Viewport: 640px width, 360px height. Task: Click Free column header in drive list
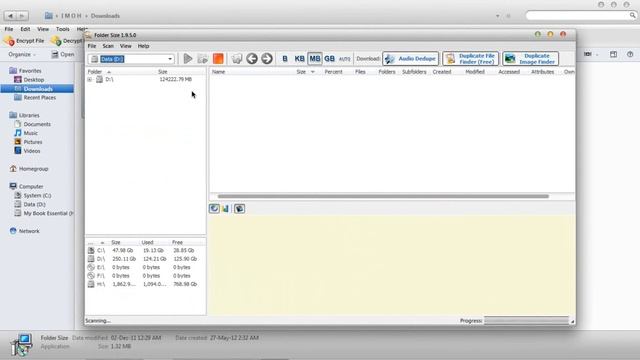[x=177, y=242]
